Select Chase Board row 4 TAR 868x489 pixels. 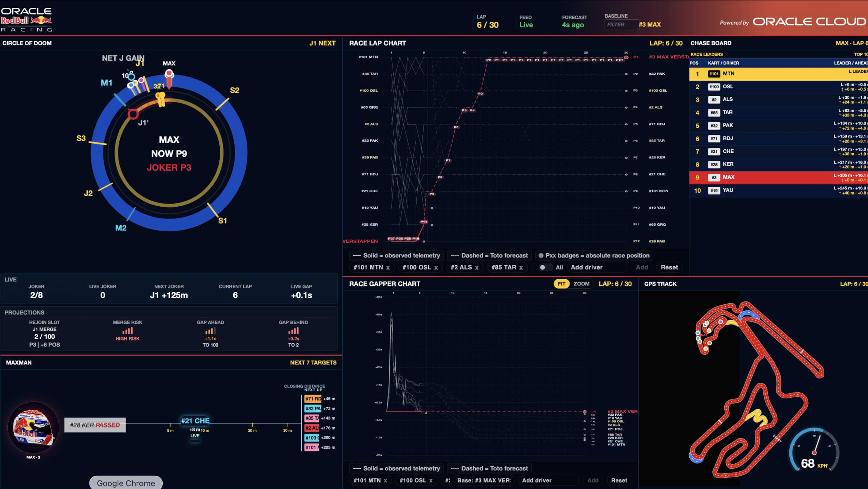[x=778, y=113]
